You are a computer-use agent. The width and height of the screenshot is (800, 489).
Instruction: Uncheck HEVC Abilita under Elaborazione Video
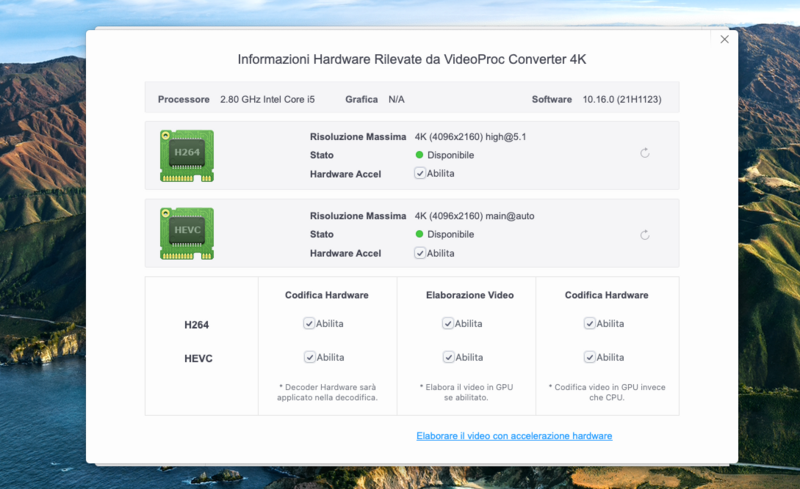coord(448,357)
